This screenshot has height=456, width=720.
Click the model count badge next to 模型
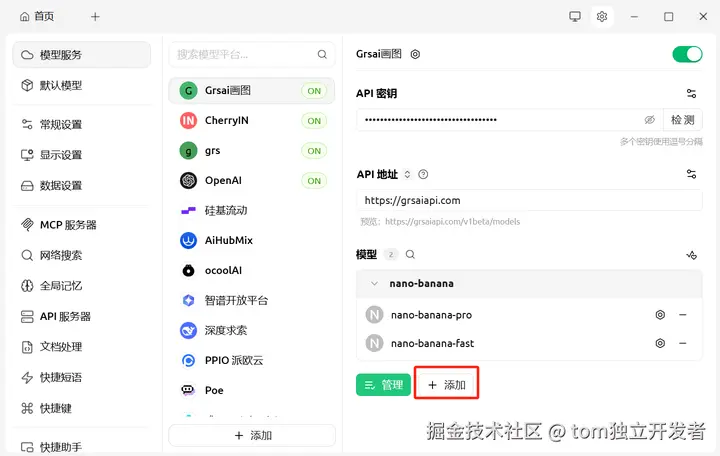[391, 255]
